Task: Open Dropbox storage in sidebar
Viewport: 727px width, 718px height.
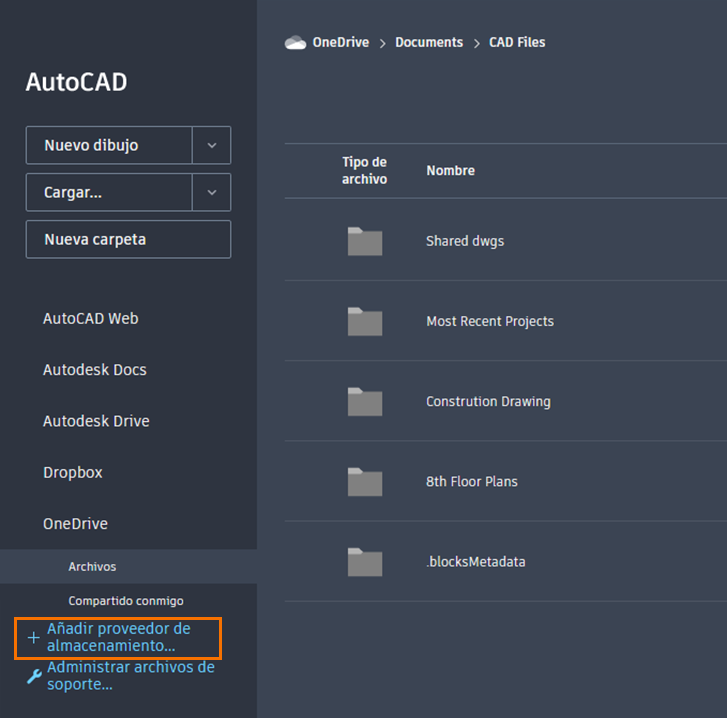Action: [73, 472]
